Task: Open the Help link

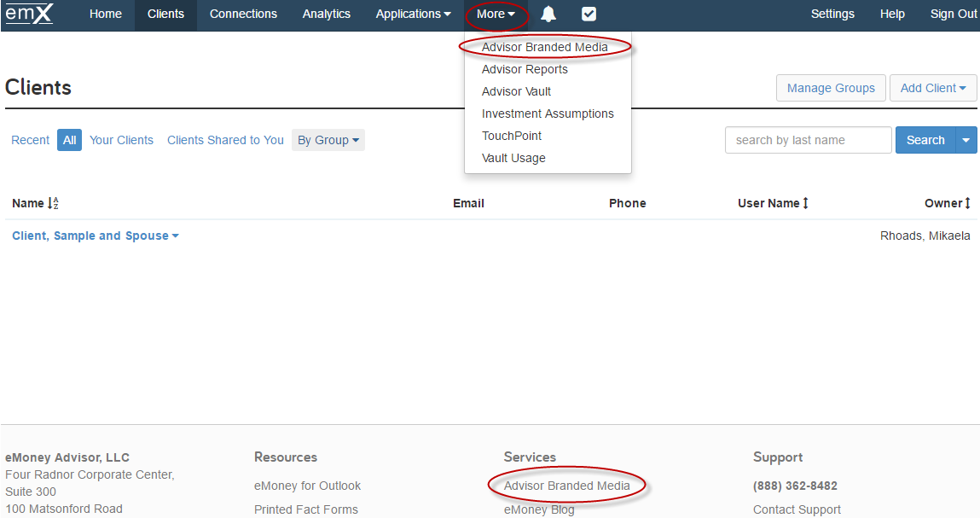Action: coord(892,14)
